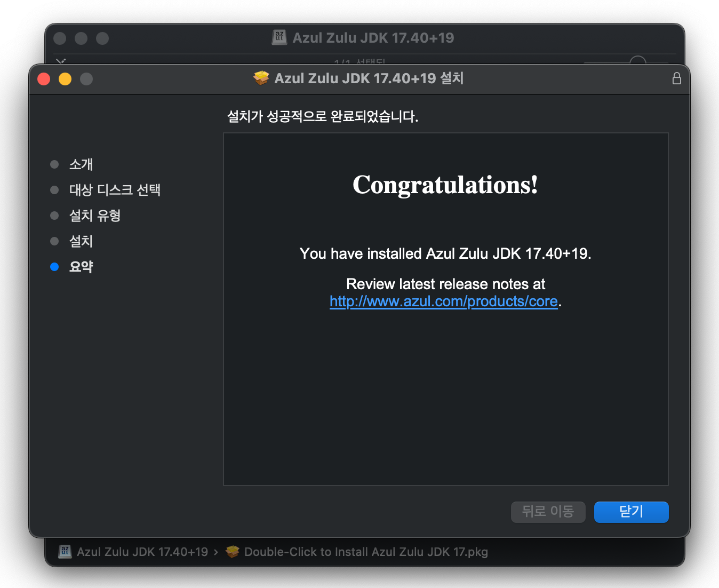Select the 설치 step in sidebar

[x=81, y=241]
